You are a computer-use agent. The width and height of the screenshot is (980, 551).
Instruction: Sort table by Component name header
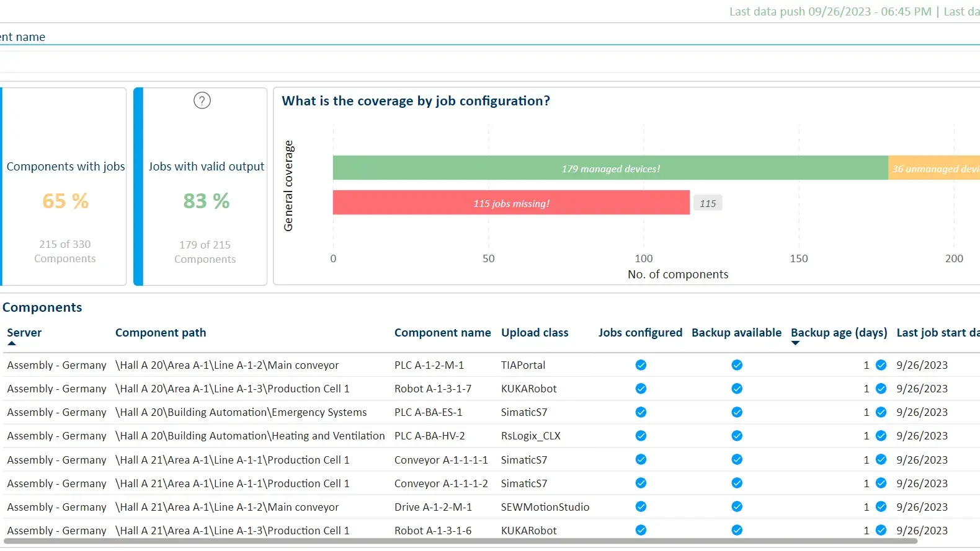point(442,333)
